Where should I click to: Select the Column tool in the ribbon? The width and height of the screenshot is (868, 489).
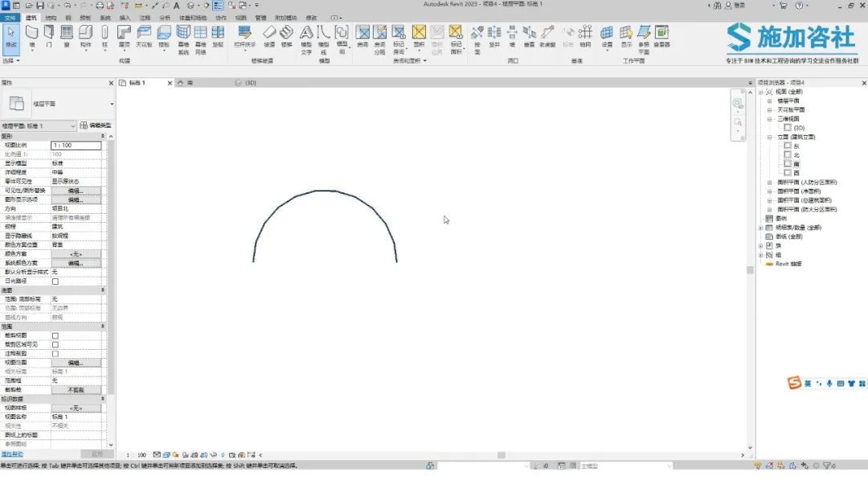(104, 36)
